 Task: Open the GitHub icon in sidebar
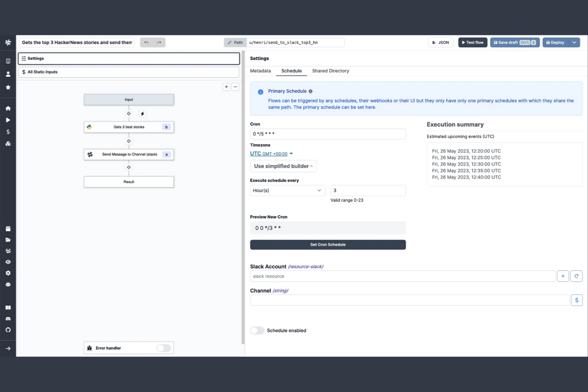pyautogui.click(x=8, y=330)
